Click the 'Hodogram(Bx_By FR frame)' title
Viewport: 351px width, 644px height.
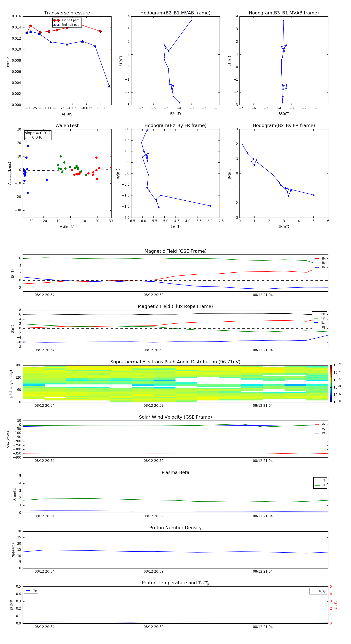[284, 125]
